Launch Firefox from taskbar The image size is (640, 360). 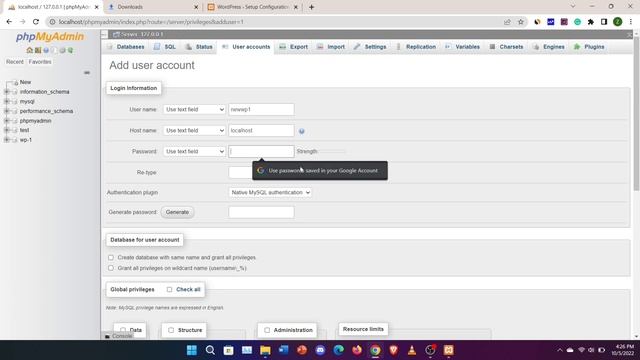(x=357, y=350)
